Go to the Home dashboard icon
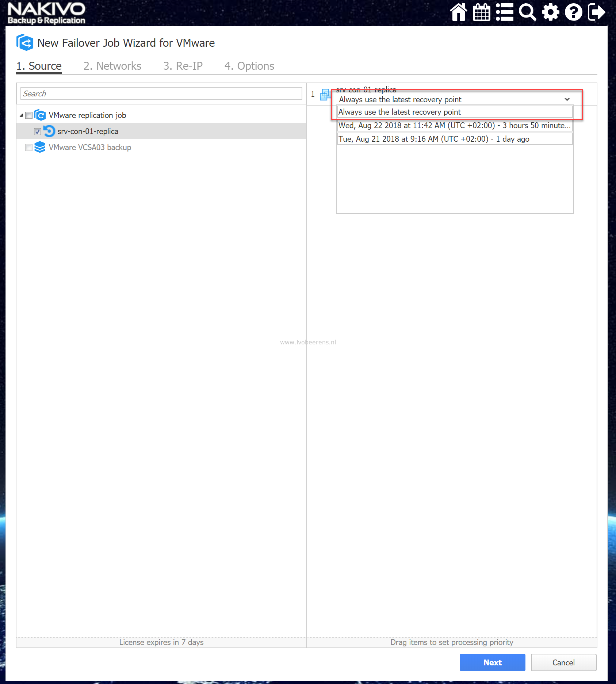616x684 pixels. [458, 12]
